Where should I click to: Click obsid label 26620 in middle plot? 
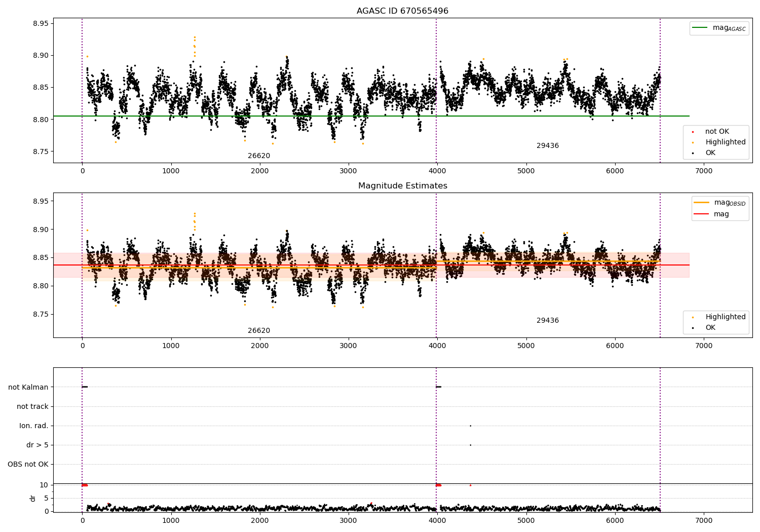(x=259, y=330)
